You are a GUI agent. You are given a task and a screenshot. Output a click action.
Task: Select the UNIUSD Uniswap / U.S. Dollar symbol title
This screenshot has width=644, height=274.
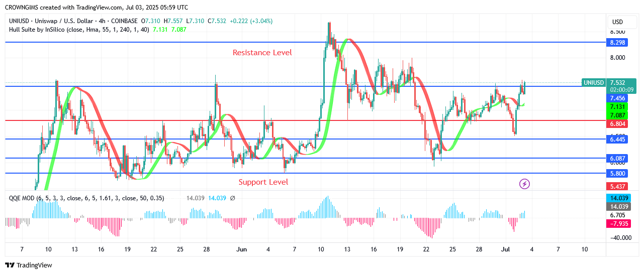point(74,21)
